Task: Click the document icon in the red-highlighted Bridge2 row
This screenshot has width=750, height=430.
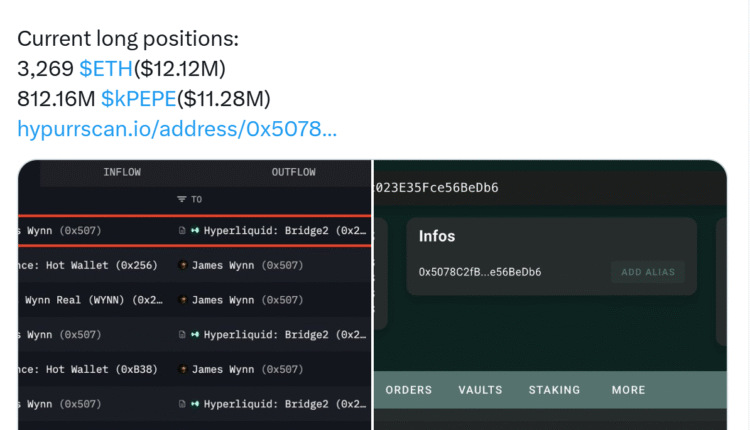Action: pos(181,231)
